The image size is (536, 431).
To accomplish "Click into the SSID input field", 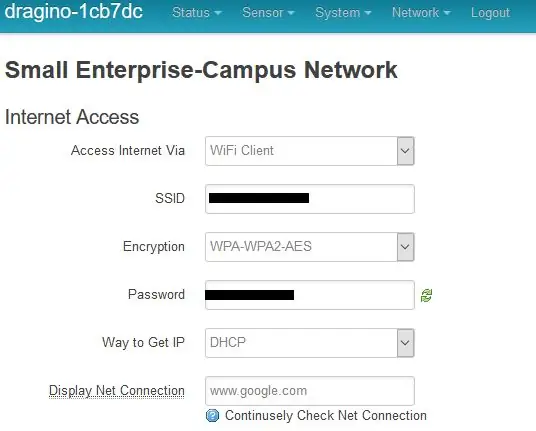I will [310, 199].
